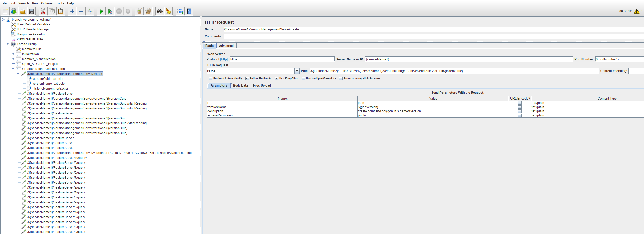Enable Redirect Automatically checkbox

pos(210,79)
